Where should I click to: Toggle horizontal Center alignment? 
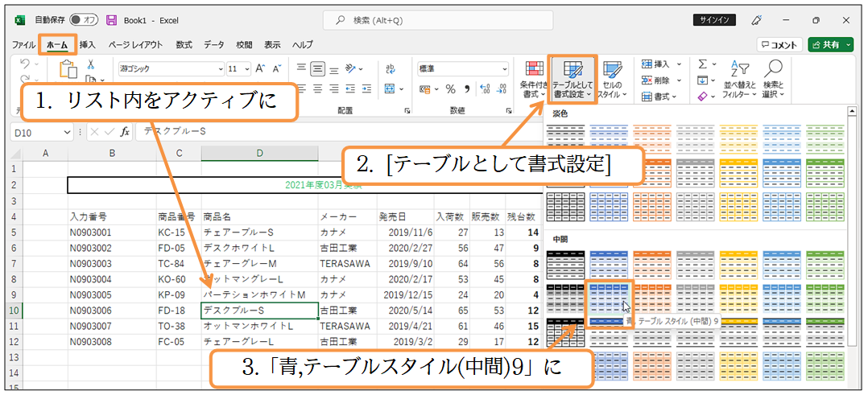point(317,88)
